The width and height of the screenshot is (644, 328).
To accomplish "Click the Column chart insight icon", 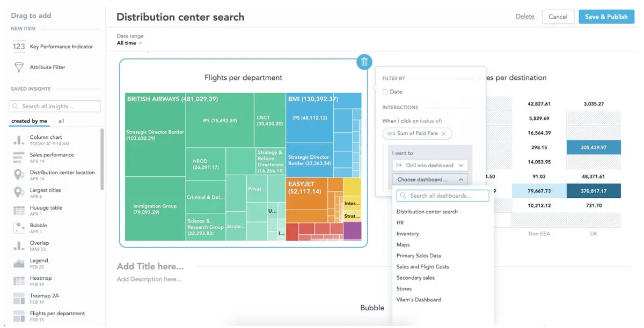I will pos(19,140).
